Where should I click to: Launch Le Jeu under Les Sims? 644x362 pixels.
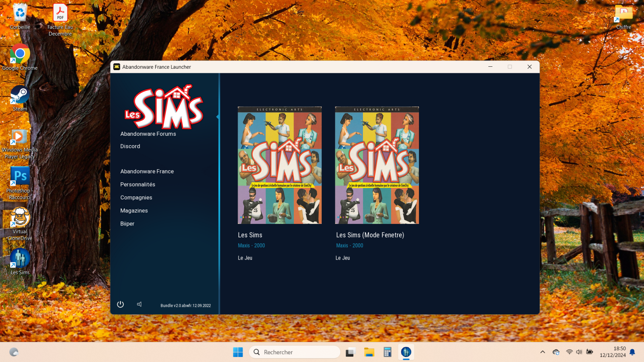pos(245,258)
